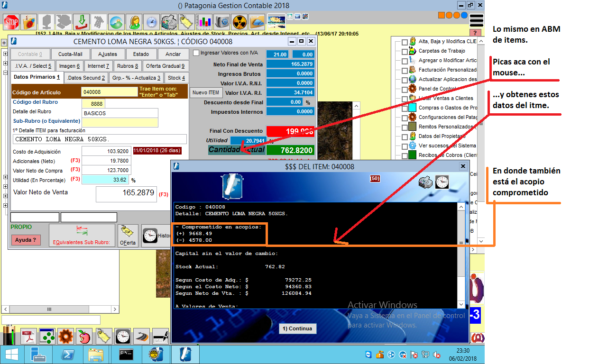Click the Oferta button

[128, 236]
